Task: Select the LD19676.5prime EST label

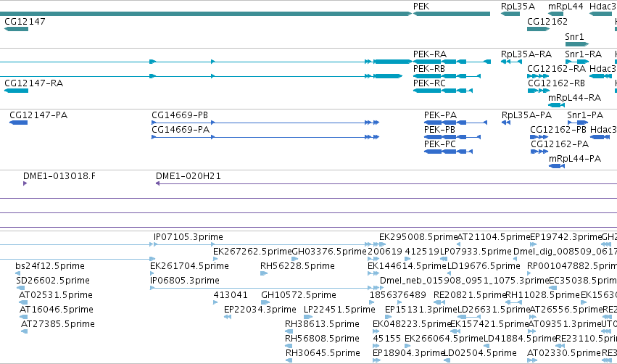Action: click(484, 266)
